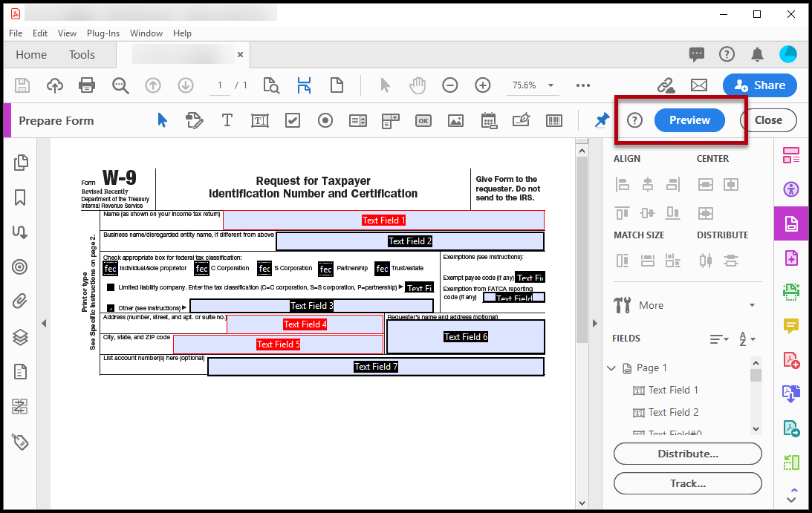Click the Zoom out minus icon
Screen dimensions: 812x513
pos(450,85)
